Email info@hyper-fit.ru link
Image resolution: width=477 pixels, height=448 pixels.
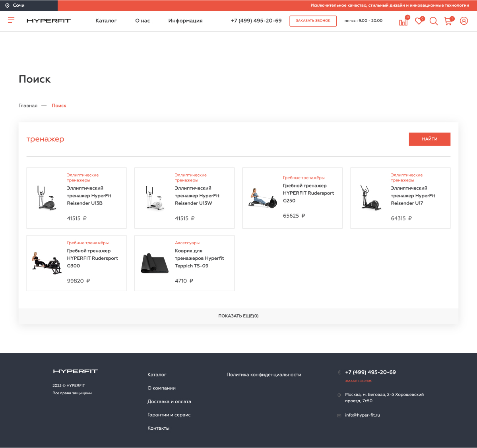point(363,415)
